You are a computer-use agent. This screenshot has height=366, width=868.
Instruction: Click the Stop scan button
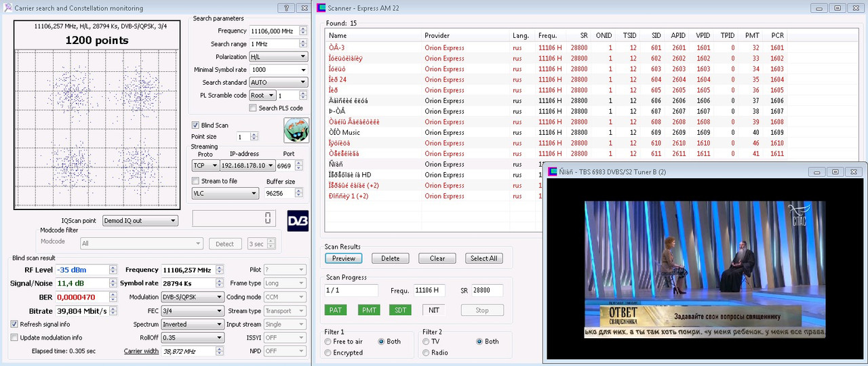[x=481, y=310]
